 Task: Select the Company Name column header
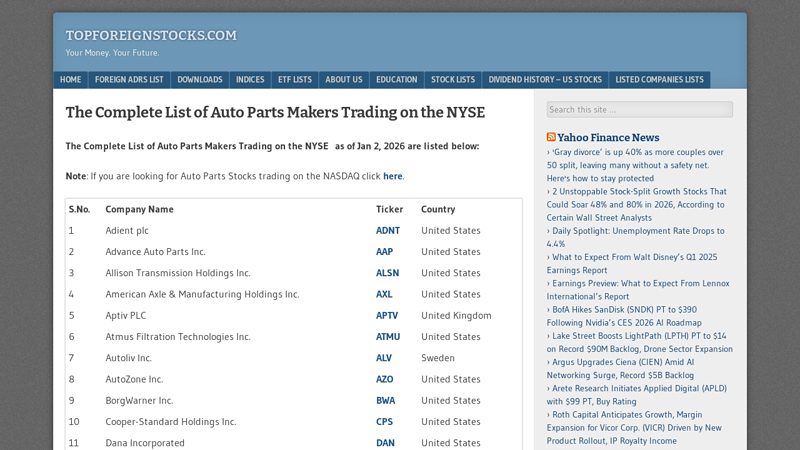tap(139, 209)
